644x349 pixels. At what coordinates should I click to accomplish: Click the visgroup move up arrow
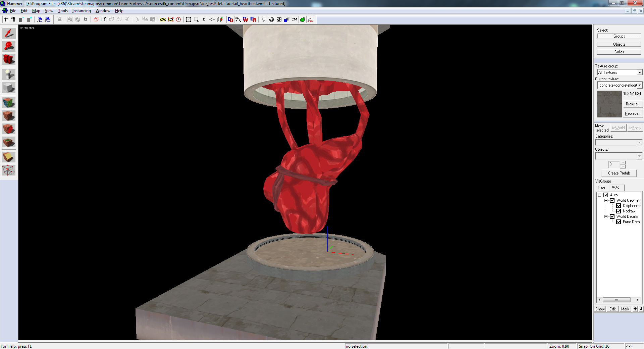click(635, 309)
